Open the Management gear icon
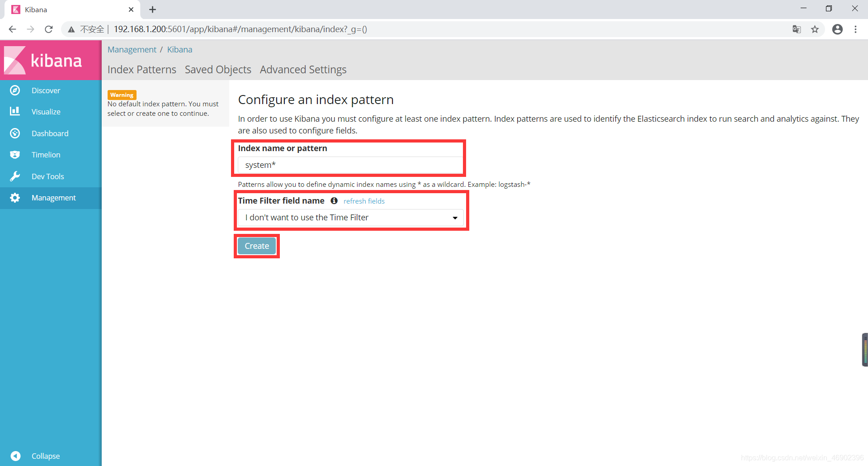Viewport: 868px width, 466px height. click(x=15, y=198)
